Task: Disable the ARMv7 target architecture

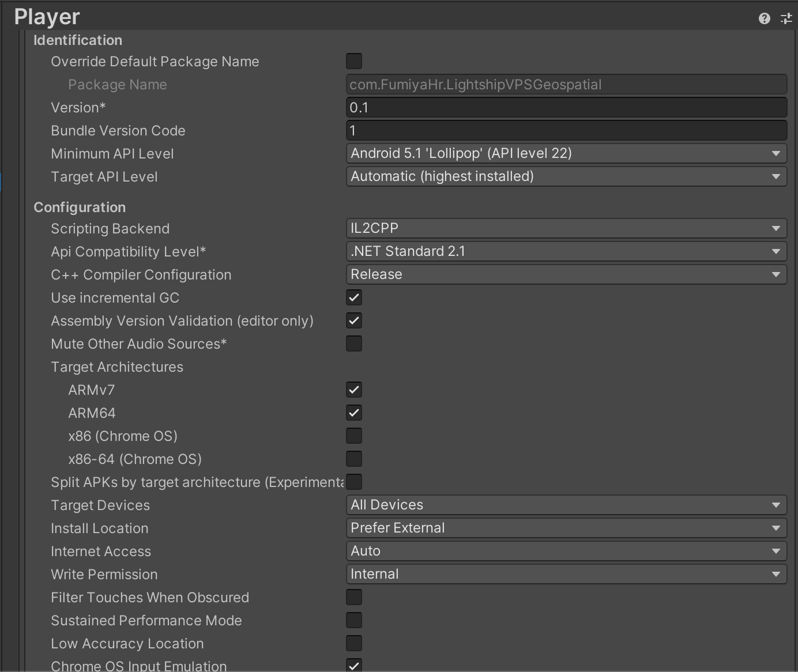Action: click(354, 390)
